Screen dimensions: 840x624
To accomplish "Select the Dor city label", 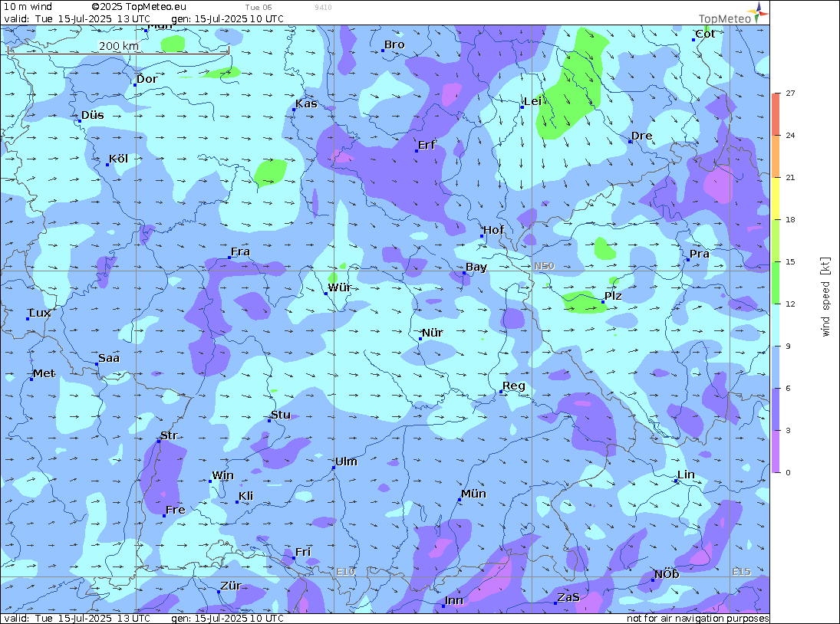I will [147, 79].
